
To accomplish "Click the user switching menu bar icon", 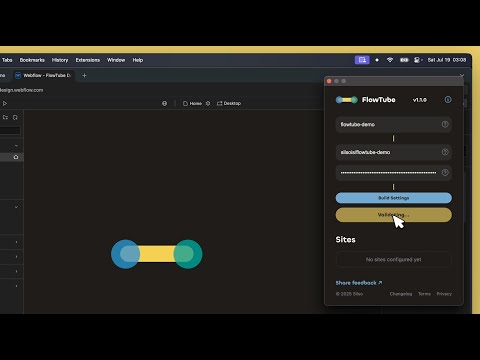I will 417,60.
